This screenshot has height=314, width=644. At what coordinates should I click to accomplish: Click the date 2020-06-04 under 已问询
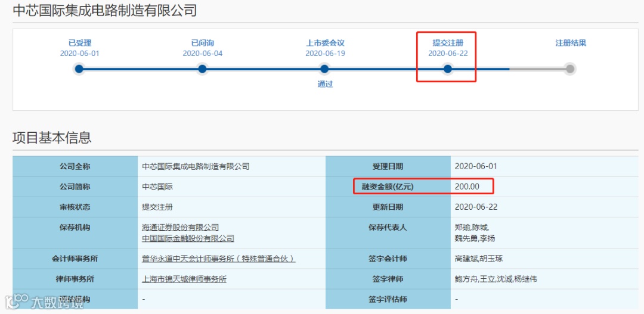(x=203, y=54)
